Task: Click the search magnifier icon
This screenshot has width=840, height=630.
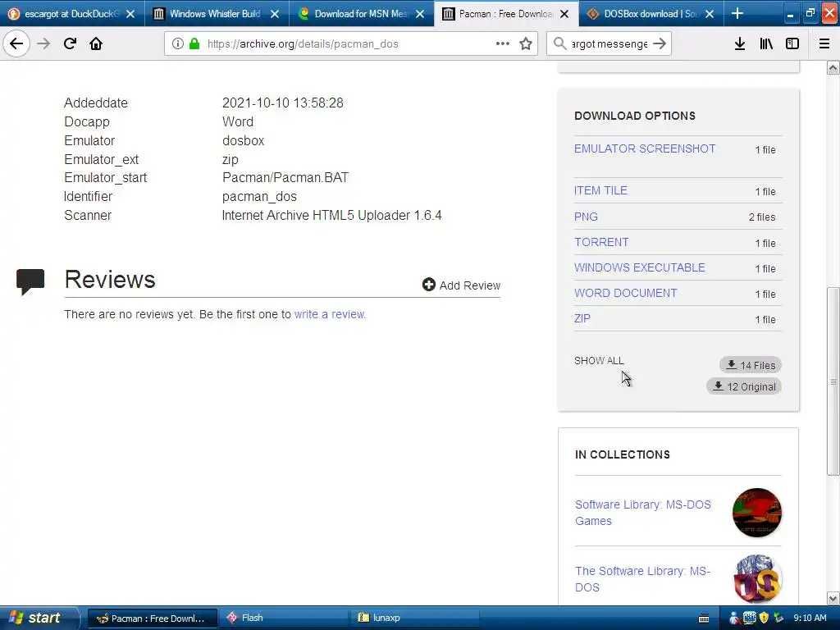Action: coord(559,43)
